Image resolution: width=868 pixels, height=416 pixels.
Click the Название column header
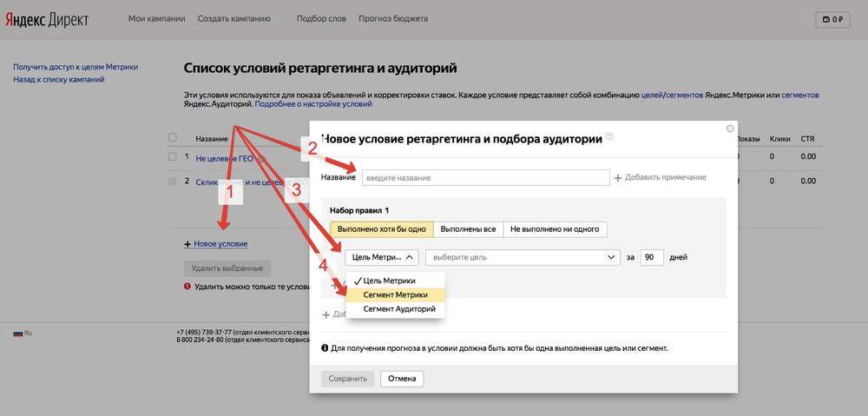click(212, 139)
